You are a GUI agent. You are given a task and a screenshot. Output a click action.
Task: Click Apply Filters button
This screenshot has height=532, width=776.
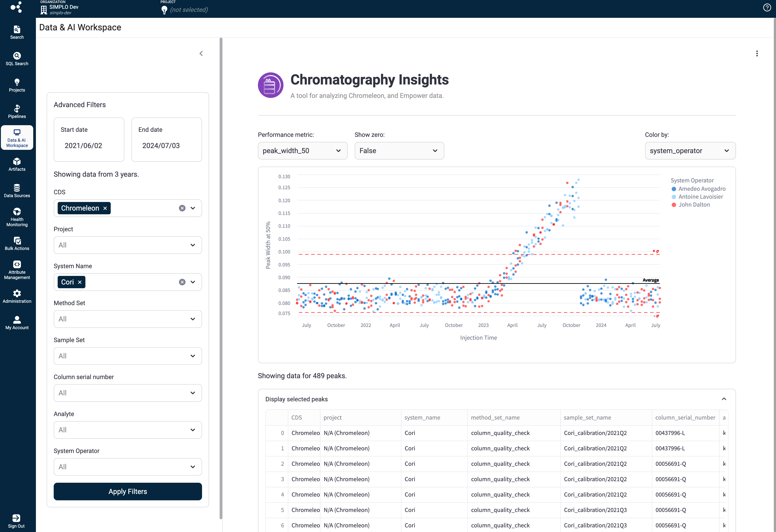tap(128, 491)
